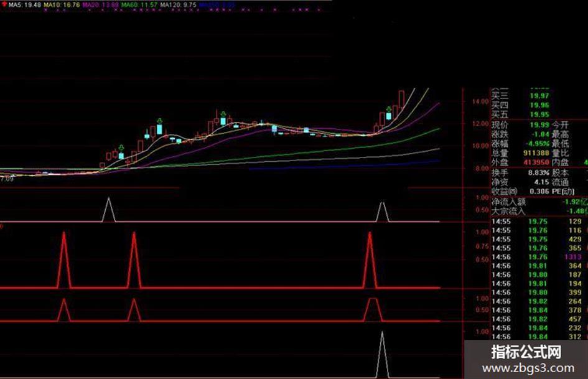Click the 股本 label
The image size is (588, 379).
pos(560,173)
